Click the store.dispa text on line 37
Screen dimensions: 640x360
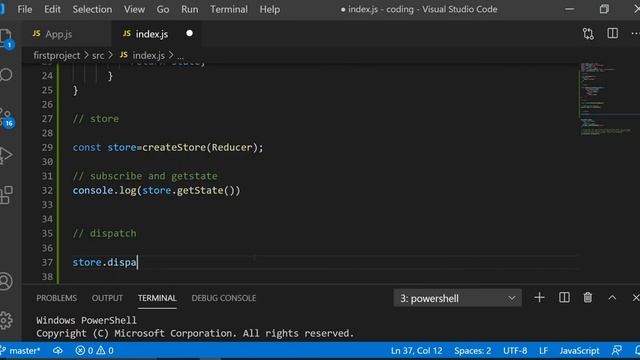105,262
